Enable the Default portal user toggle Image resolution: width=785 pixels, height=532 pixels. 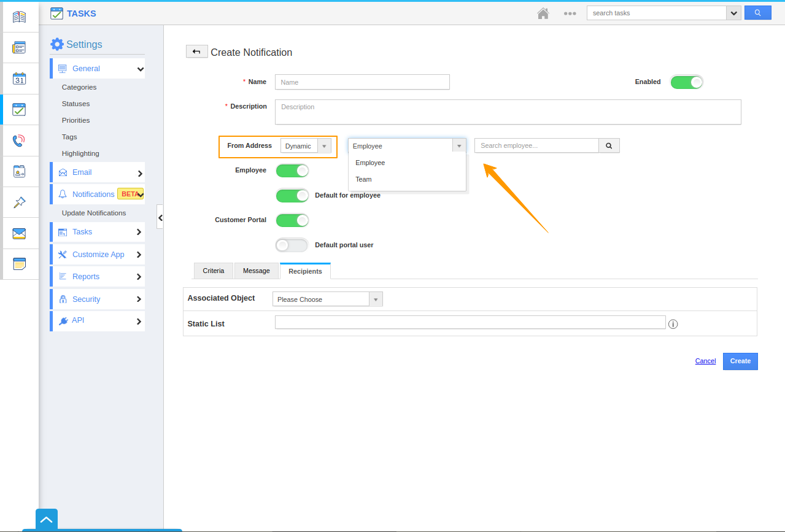[x=292, y=245]
